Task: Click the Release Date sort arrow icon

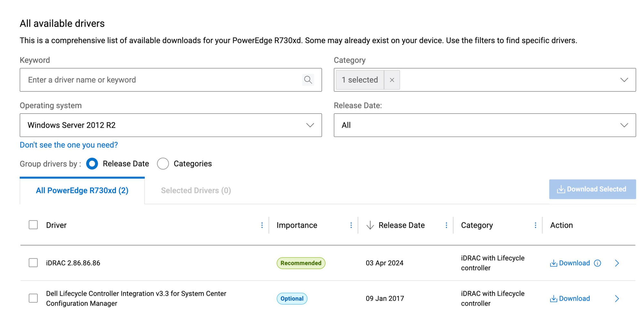Action: click(x=370, y=225)
